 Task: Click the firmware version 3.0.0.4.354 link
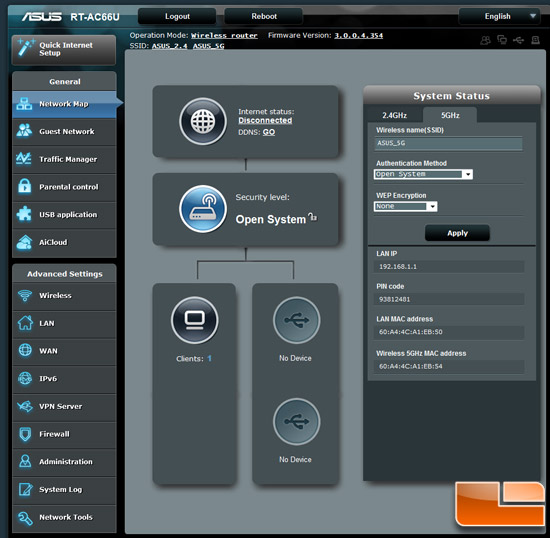358,35
